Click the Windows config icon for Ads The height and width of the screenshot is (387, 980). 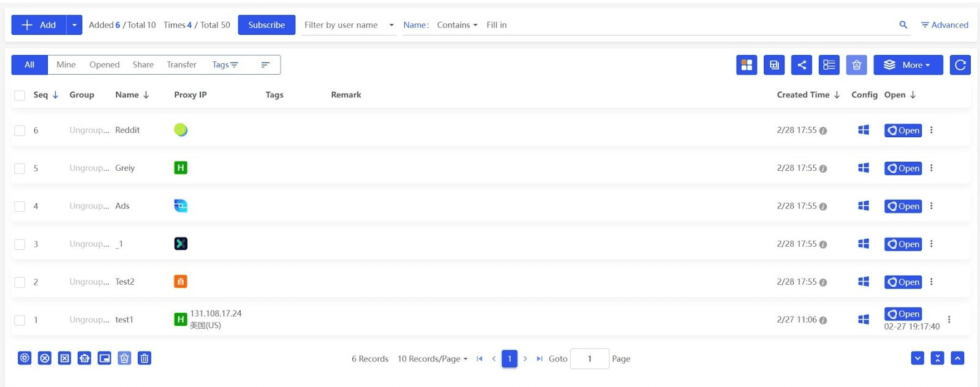(863, 206)
